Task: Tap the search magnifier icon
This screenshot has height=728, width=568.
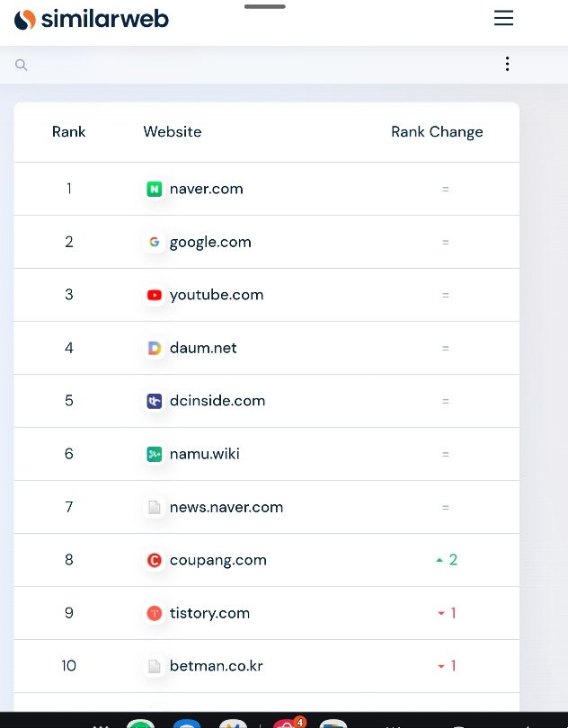Action: [x=21, y=65]
